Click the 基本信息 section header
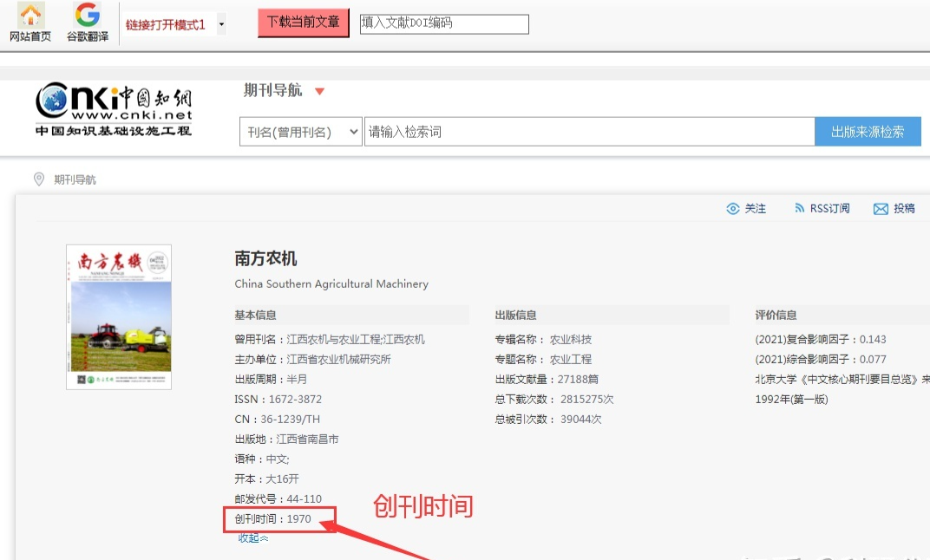The height and width of the screenshot is (560, 930). [255, 316]
